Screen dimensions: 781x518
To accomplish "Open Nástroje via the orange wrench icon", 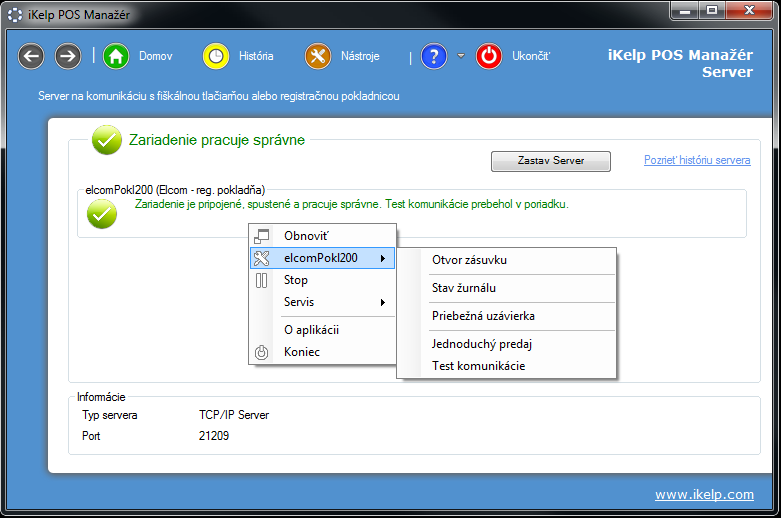I will pyautogui.click(x=318, y=56).
